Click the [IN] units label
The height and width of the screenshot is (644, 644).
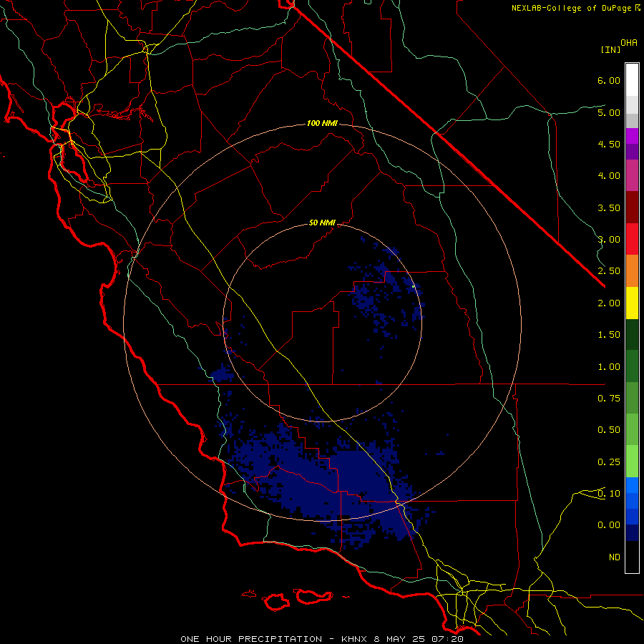point(610,49)
